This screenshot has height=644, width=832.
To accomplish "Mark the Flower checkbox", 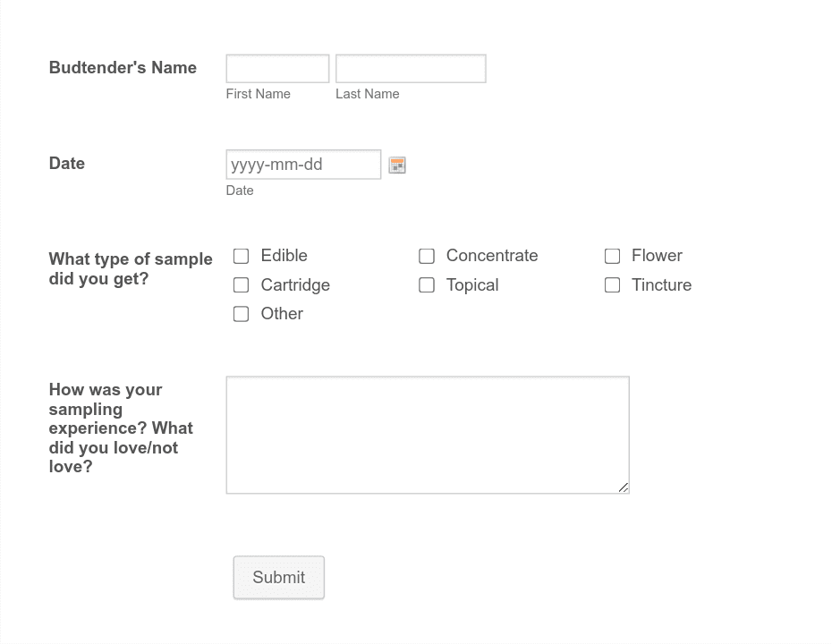I will click(613, 257).
